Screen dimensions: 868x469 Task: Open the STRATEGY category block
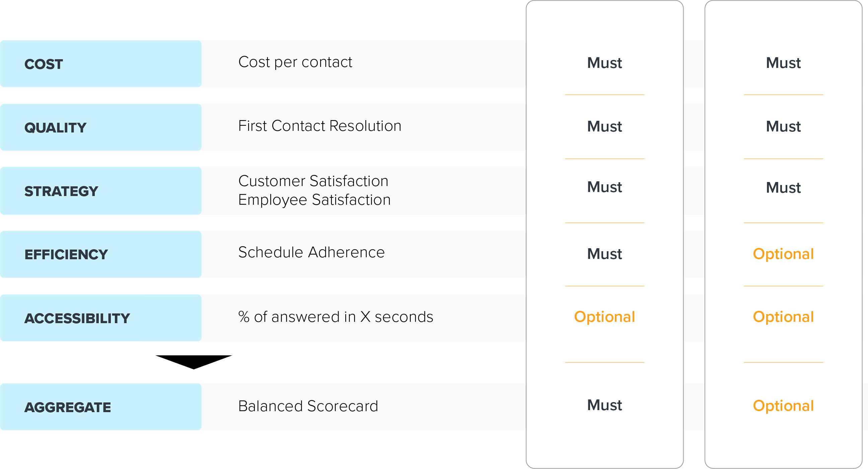(101, 191)
